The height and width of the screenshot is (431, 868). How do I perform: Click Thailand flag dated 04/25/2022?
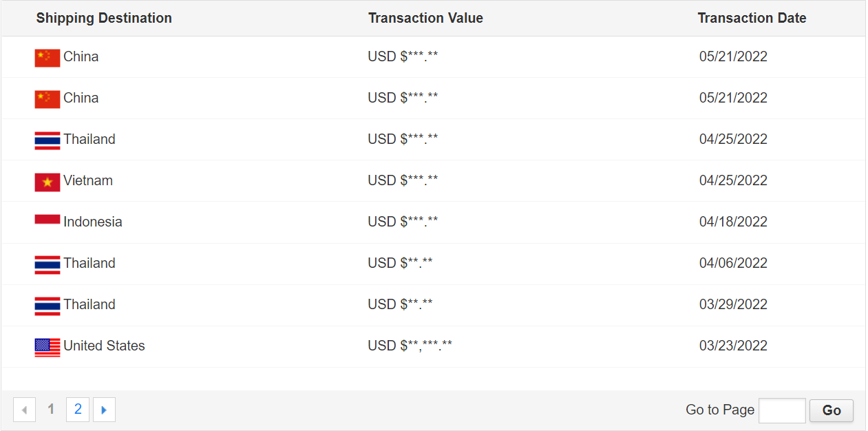[47, 140]
